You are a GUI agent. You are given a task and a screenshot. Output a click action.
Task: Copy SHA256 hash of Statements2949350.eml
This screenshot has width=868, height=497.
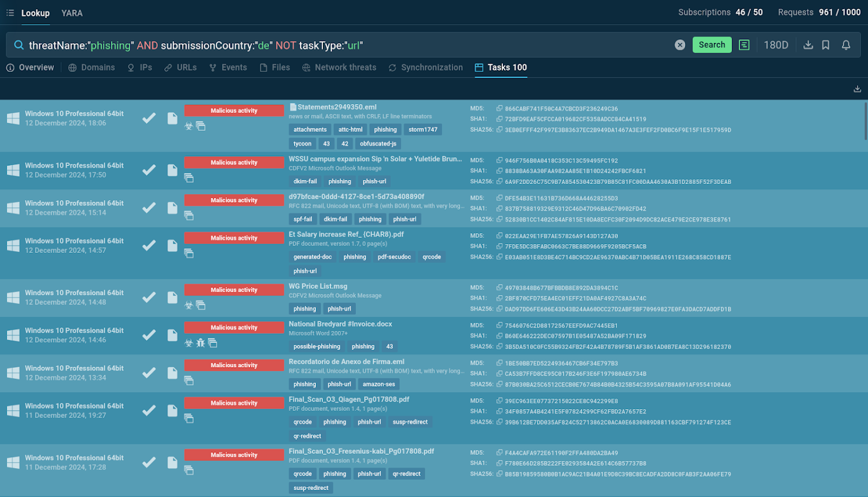coord(499,130)
